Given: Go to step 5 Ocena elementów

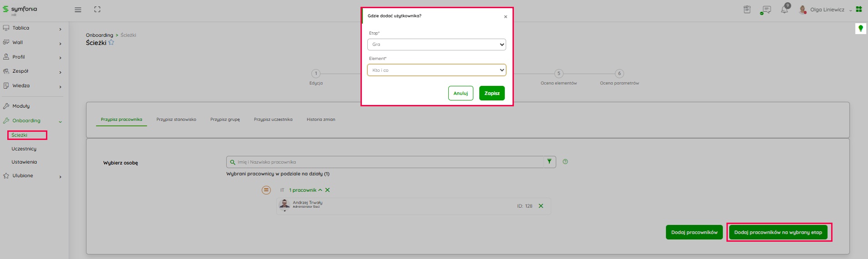Looking at the screenshot, I should pos(558,74).
